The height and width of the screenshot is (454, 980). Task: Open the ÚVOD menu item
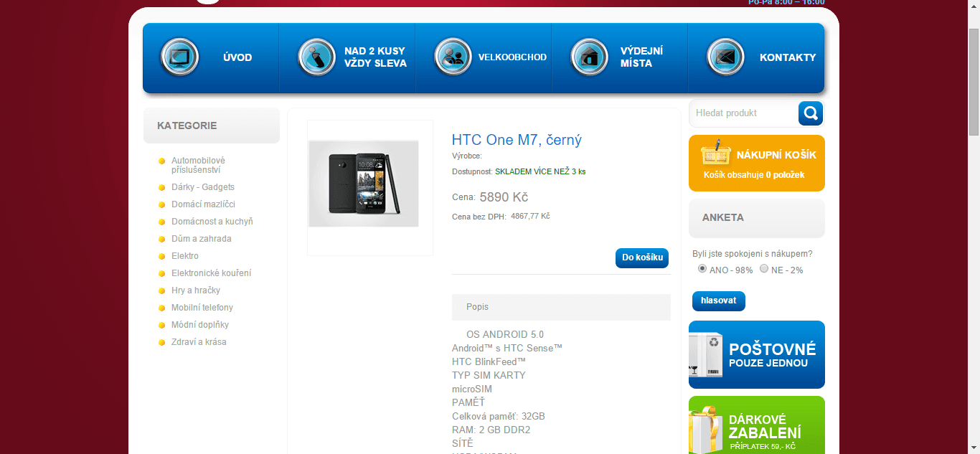click(237, 57)
